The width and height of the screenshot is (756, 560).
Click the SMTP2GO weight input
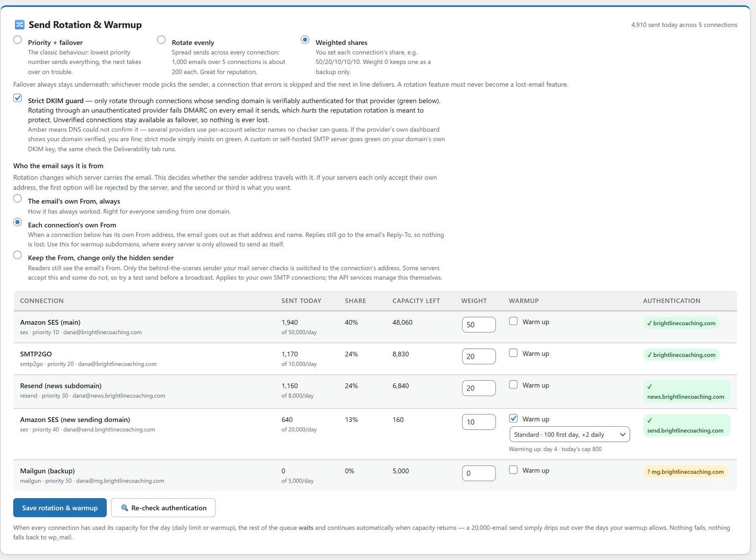pyautogui.click(x=479, y=356)
